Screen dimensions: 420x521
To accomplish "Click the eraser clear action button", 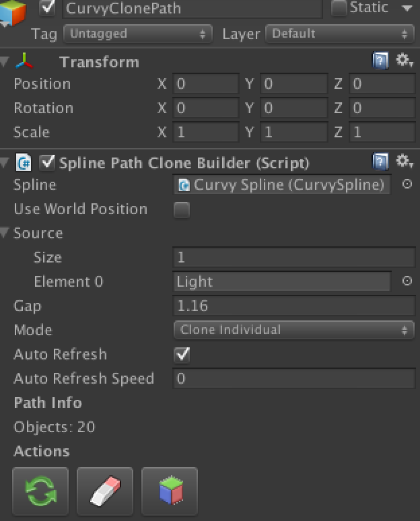I will (x=105, y=491).
